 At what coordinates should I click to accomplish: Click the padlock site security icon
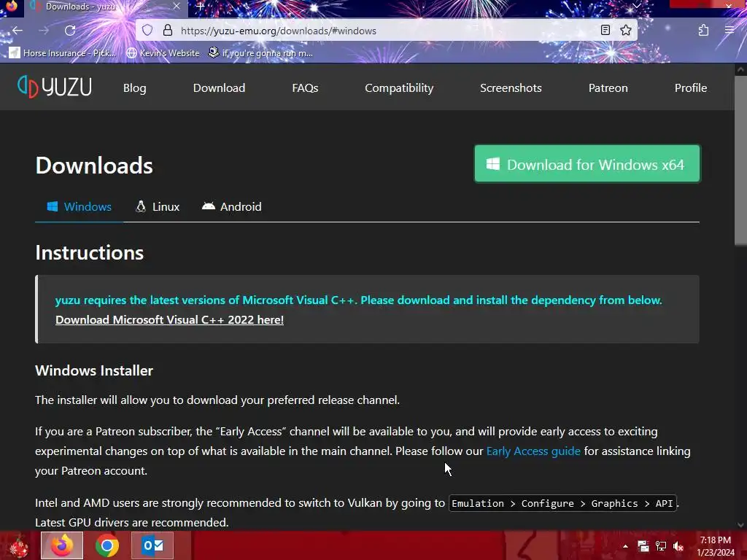pos(167,31)
